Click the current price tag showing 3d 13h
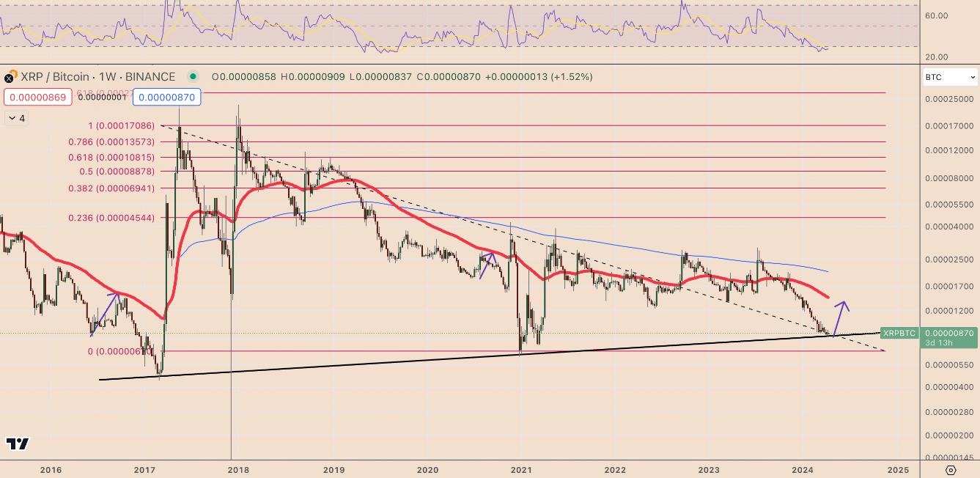Viewport: 980px width, 478px height. click(949, 338)
